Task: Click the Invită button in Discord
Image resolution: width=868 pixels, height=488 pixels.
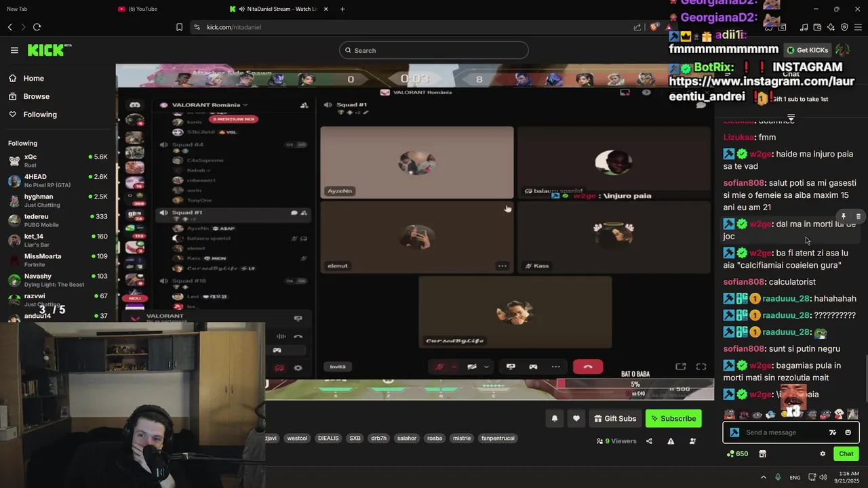Action: 338,367
